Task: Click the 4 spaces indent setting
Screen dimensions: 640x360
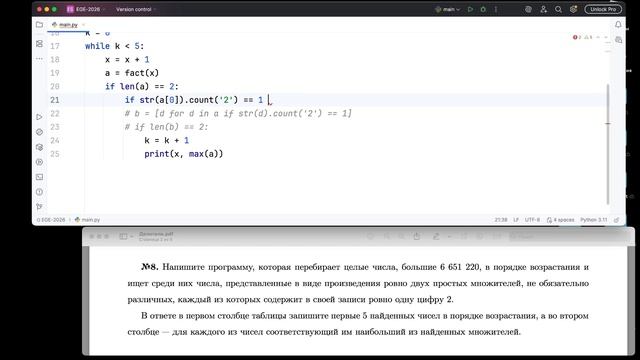Action: tap(560, 220)
